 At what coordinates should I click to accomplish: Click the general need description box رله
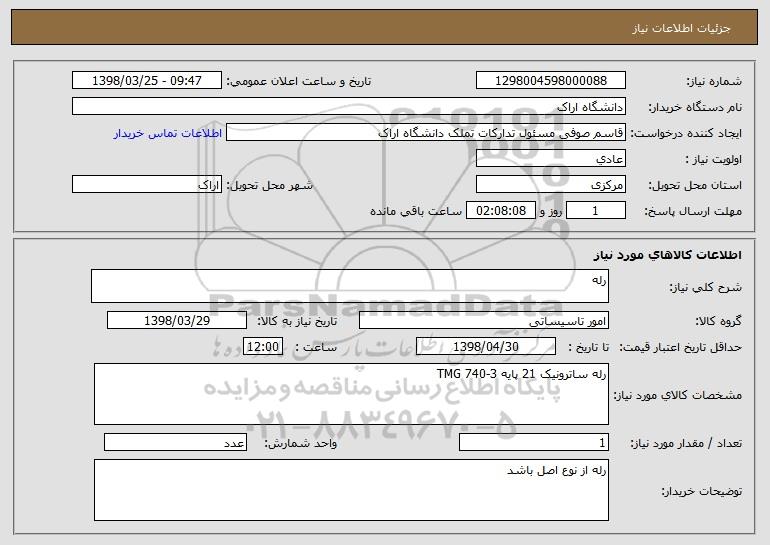350,286
